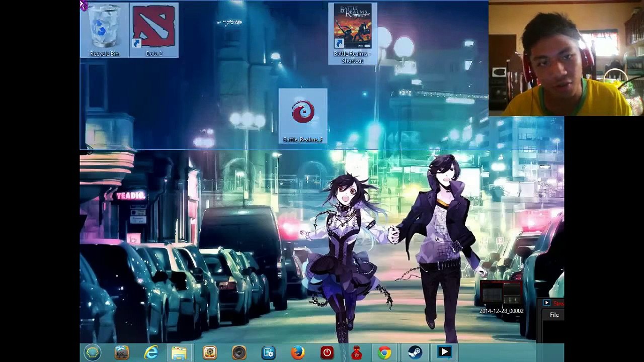644x362 pixels.
Task: Open File Explorer from the taskbar
Action: point(180,352)
